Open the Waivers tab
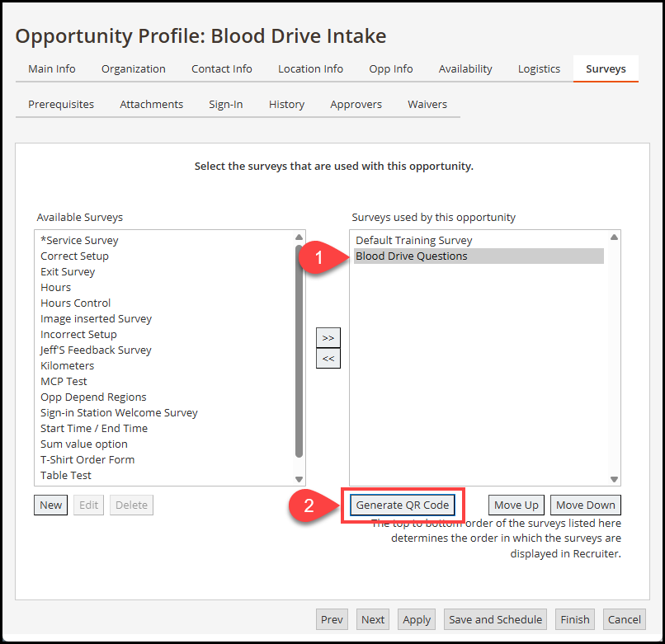The image size is (665, 644). pyautogui.click(x=427, y=104)
